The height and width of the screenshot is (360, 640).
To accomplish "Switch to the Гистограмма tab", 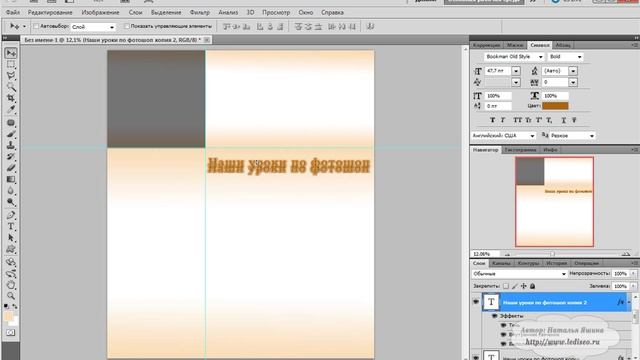I will pyautogui.click(x=520, y=150).
